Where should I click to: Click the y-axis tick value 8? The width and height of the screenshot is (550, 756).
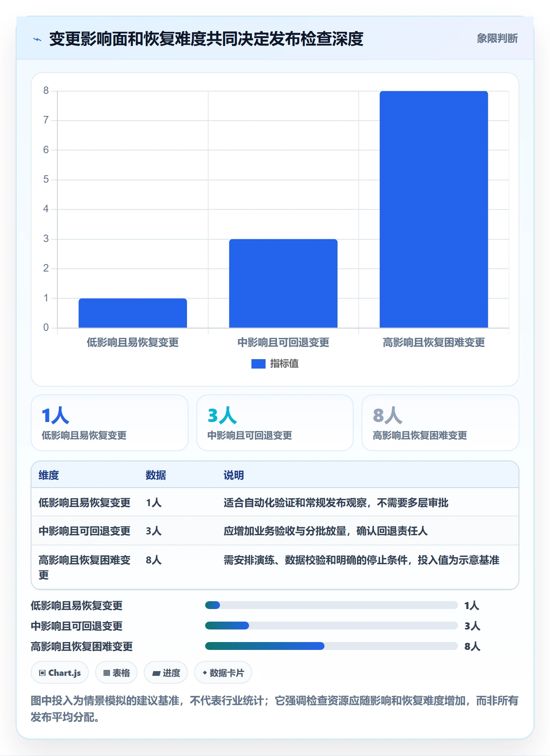pos(46,91)
